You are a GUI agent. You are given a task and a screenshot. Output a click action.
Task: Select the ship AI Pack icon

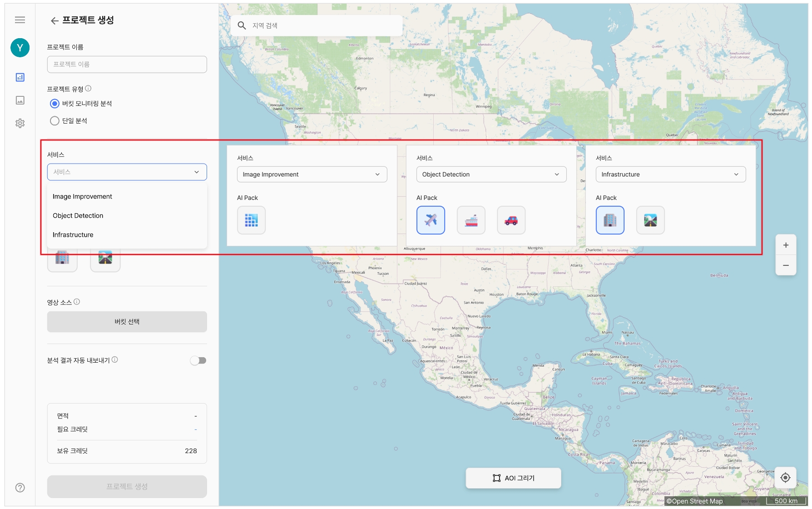click(x=471, y=220)
